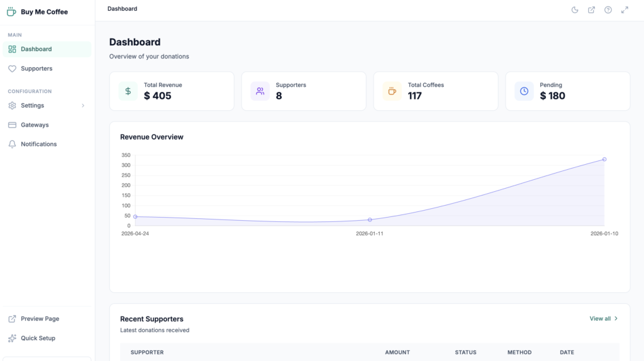Expand the Settings submenu chevron
This screenshot has width=644, height=361.
83,106
